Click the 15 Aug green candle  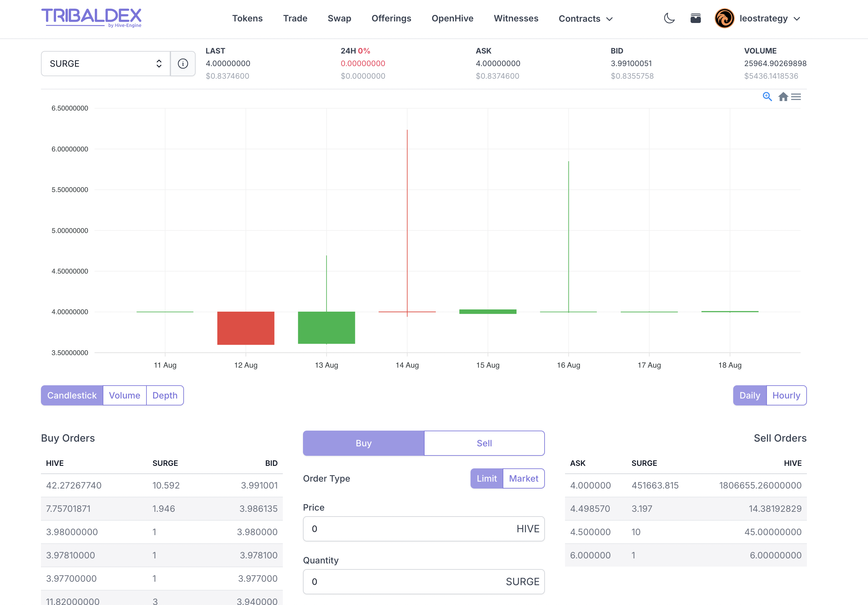(488, 311)
